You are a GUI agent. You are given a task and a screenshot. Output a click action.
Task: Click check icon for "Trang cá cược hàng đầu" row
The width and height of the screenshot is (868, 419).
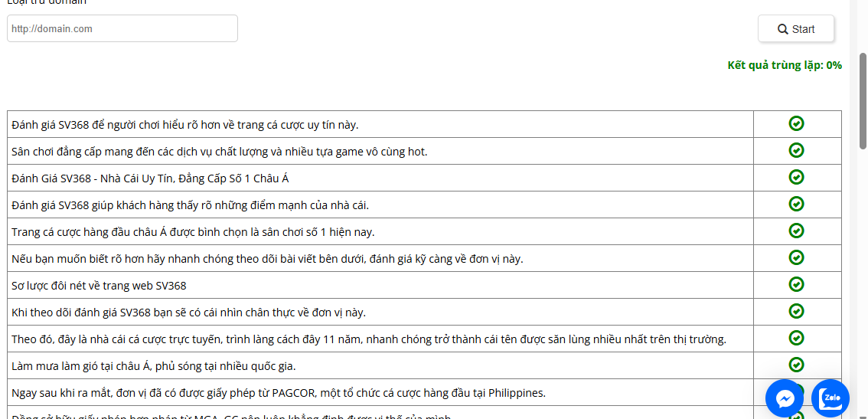796,231
